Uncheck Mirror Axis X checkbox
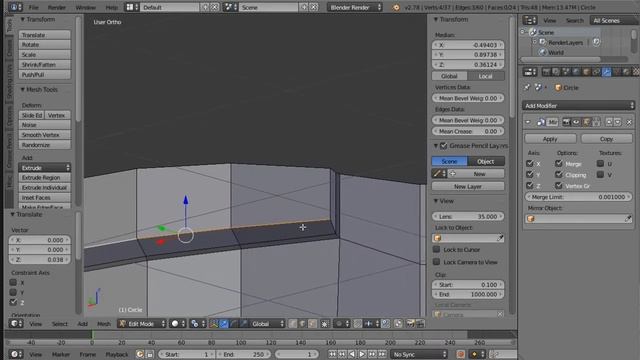 [530, 163]
